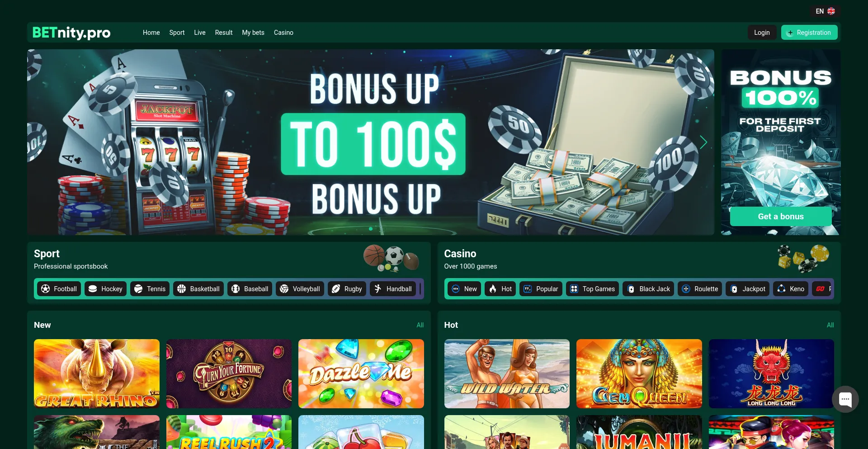Open the EN language selector

[825, 11]
